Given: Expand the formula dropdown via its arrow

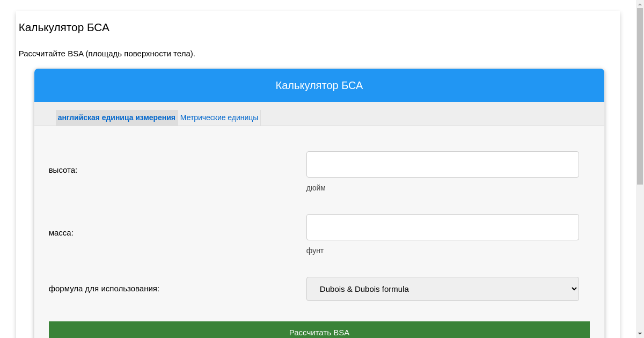Looking at the screenshot, I should tap(573, 289).
